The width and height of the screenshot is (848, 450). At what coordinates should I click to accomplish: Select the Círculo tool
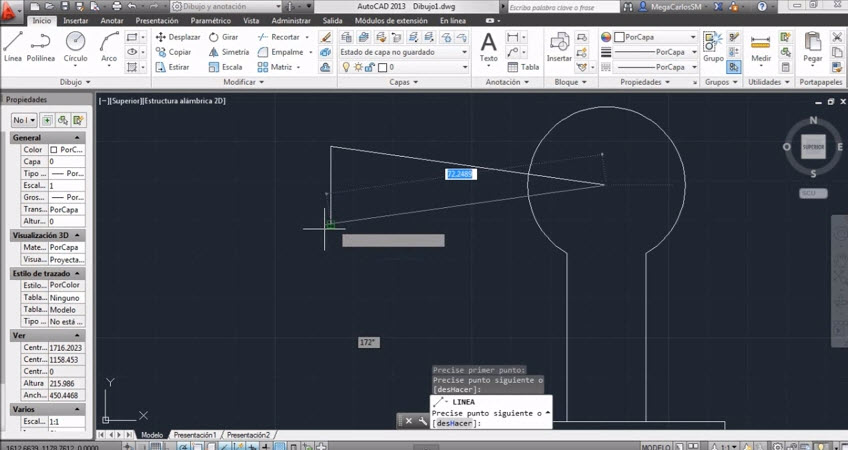(x=75, y=47)
